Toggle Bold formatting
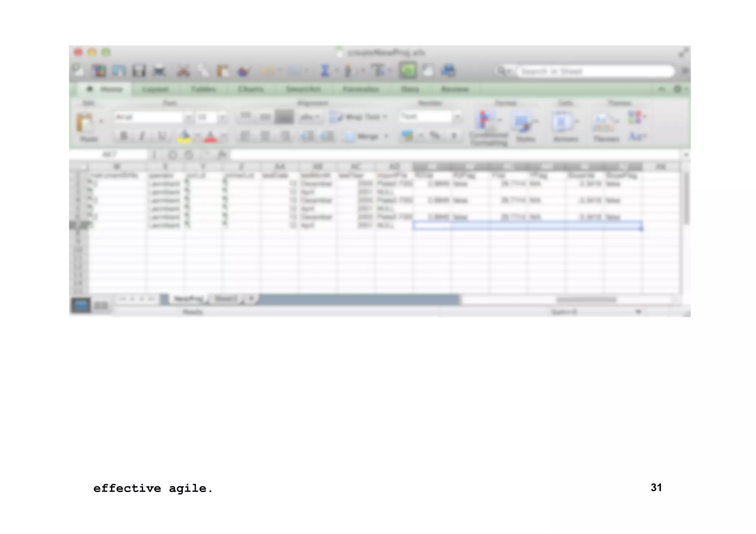Viewport: 756px width, 534px height. (x=124, y=136)
